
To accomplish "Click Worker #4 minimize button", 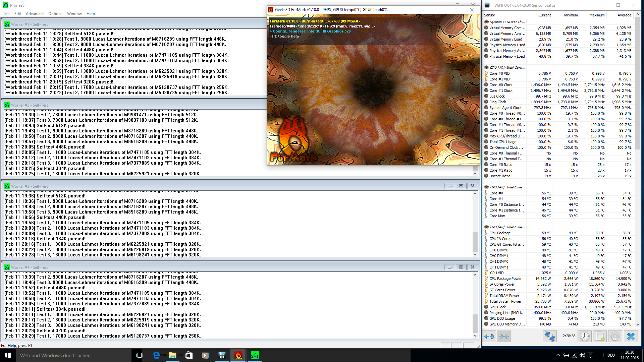I will pyautogui.click(x=449, y=267).
